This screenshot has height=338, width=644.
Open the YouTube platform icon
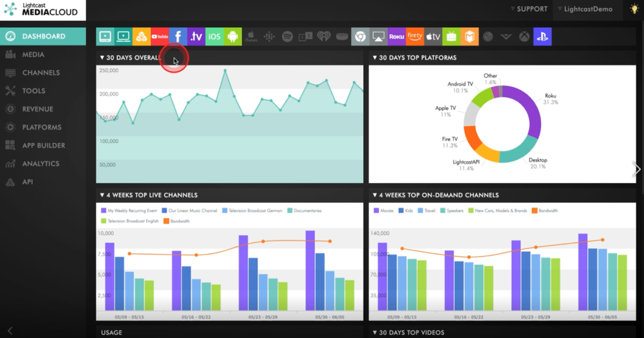pos(160,37)
